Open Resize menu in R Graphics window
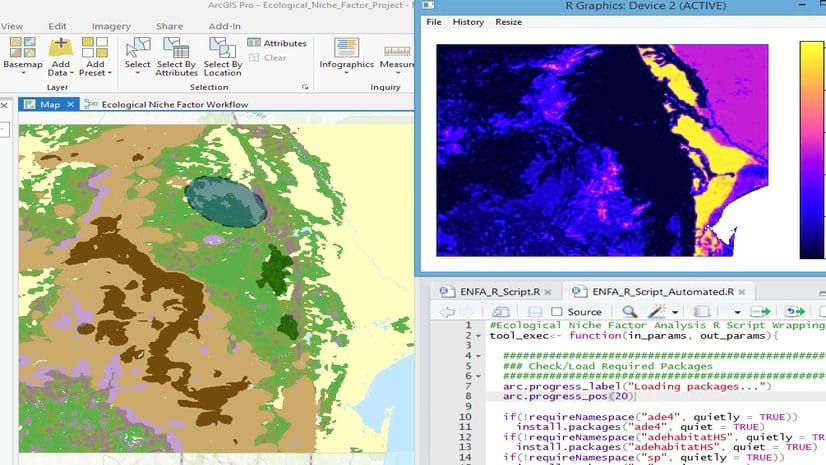Image resolution: width=826 pixels, height=465 pixels. (x=508, y=22)
